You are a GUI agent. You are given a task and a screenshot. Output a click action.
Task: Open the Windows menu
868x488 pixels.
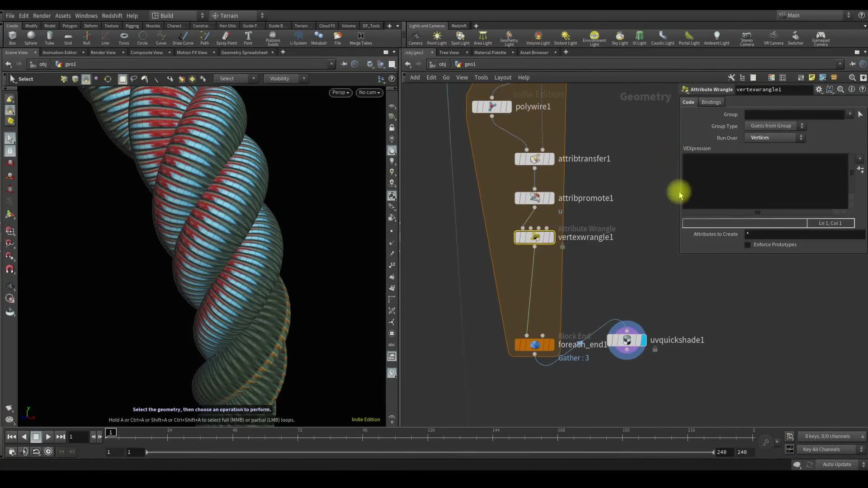[x=86, y=15]
